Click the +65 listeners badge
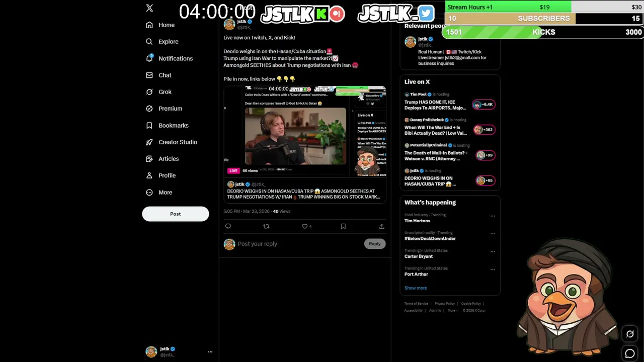Image resolution: width=644 pixels, height=362 pixels. click(485, 180)
